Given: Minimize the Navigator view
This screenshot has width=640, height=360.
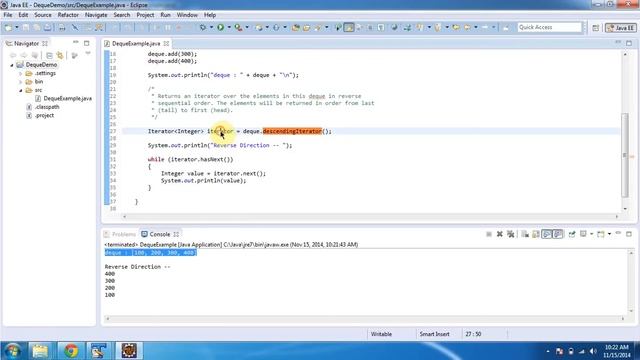Looking at the screenshot, I should click(x=76, y=43).
